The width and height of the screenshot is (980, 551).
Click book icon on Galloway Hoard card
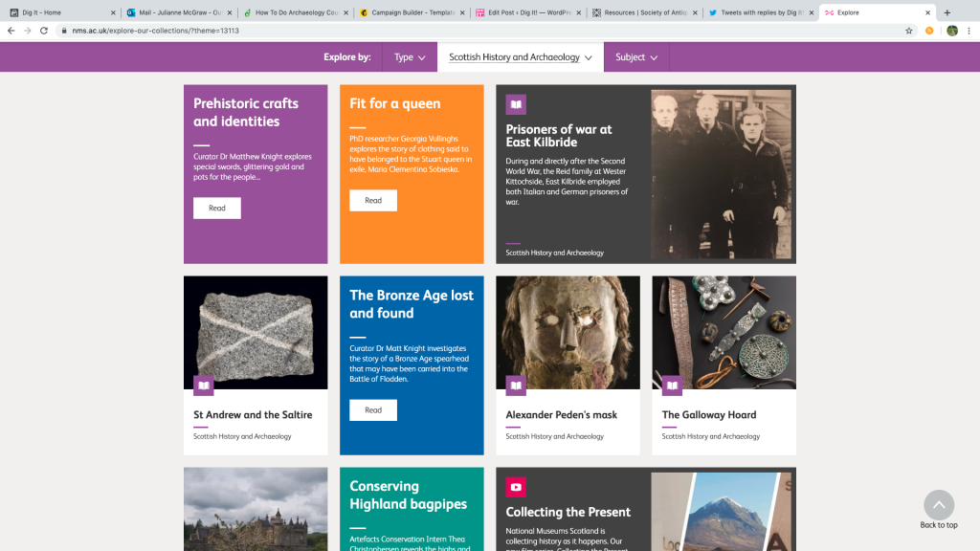pos(672,386)
